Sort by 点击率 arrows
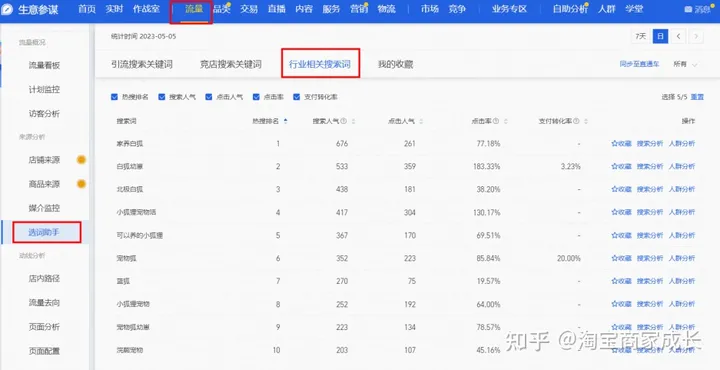 pos(506,121)
